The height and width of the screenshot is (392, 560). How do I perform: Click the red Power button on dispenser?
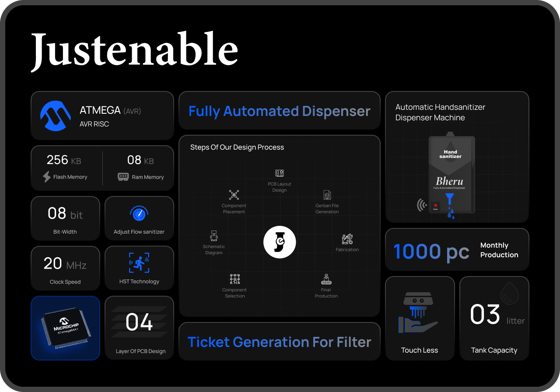tap(436, 206)
